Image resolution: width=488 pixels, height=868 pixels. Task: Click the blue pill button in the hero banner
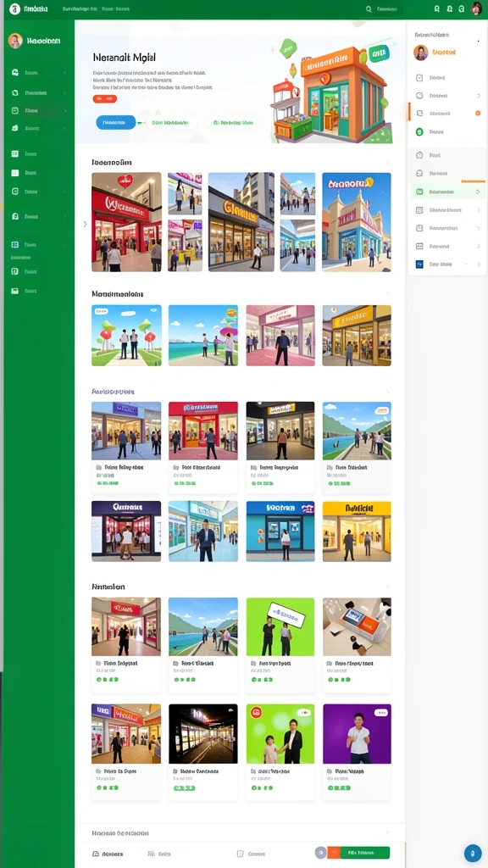coord(115,122)
